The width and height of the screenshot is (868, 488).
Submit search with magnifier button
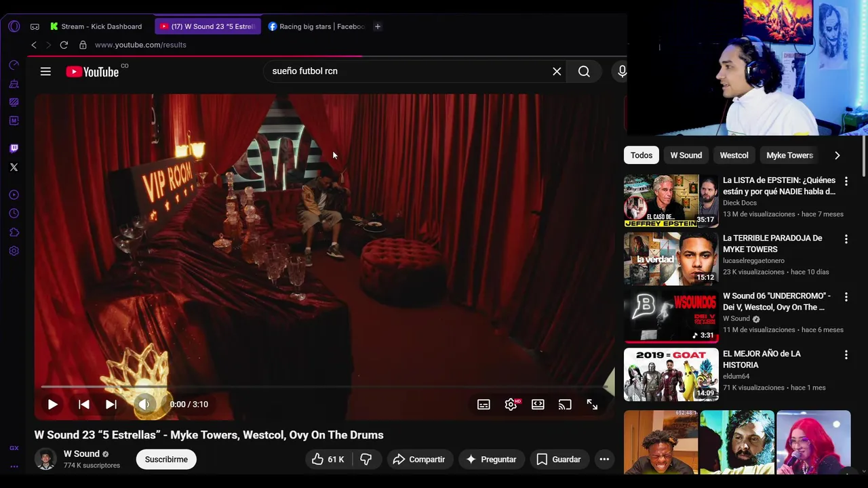584,71
